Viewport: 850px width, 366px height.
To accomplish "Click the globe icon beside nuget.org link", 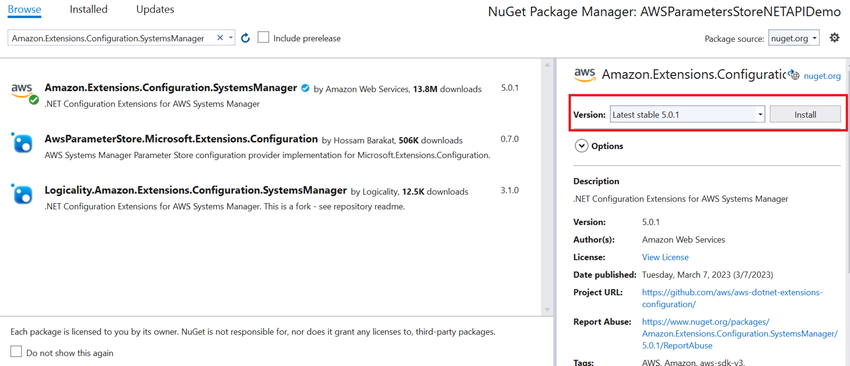I will click(794, 76).
